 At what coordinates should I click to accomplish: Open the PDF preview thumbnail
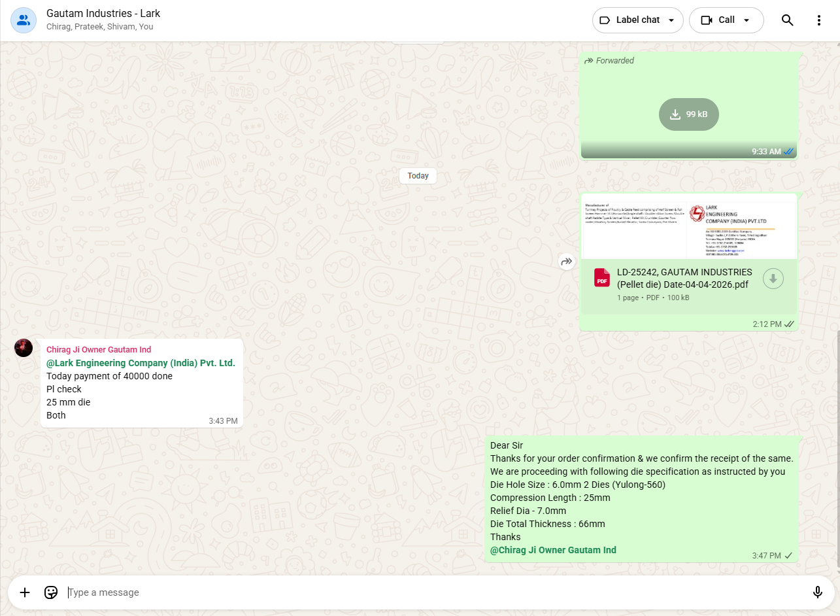click(688, 227)
